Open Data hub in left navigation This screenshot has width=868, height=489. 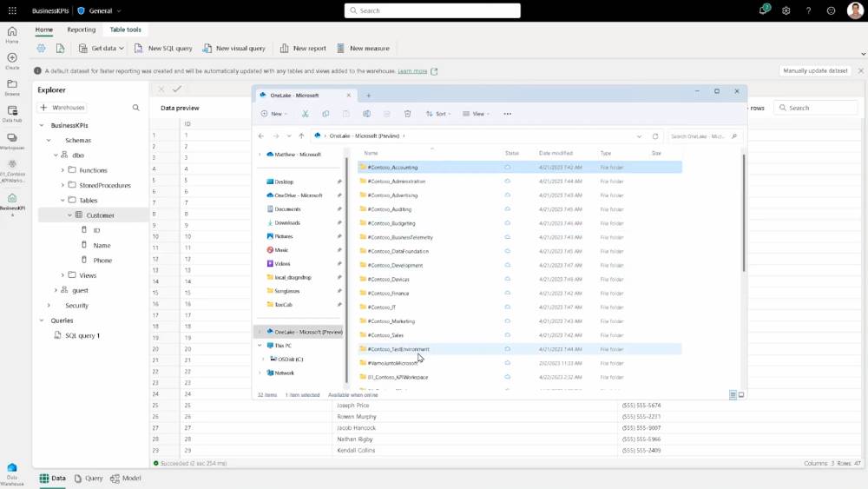12,114
